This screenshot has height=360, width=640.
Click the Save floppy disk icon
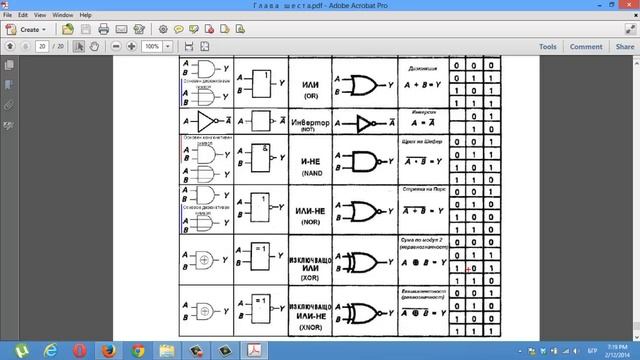pyautogui.click(x=86, y=29)
